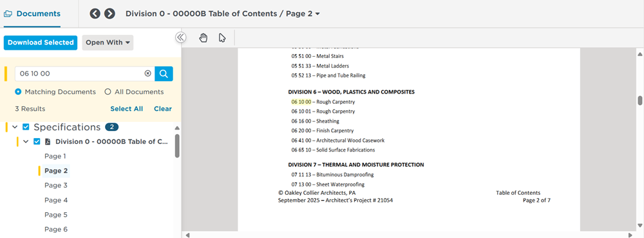
Task: Click the tree panel vertical scrollbar thumb
Action: pyautogui.click(x=177, y=146)
